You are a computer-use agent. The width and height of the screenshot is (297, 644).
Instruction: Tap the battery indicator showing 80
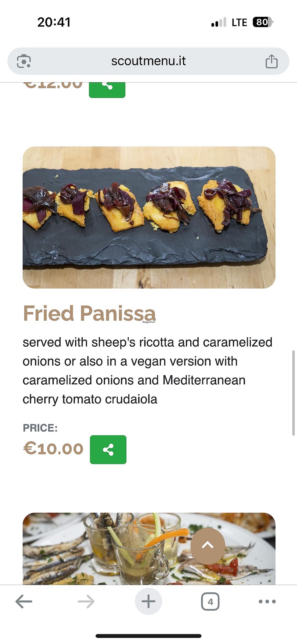point(263,22)
